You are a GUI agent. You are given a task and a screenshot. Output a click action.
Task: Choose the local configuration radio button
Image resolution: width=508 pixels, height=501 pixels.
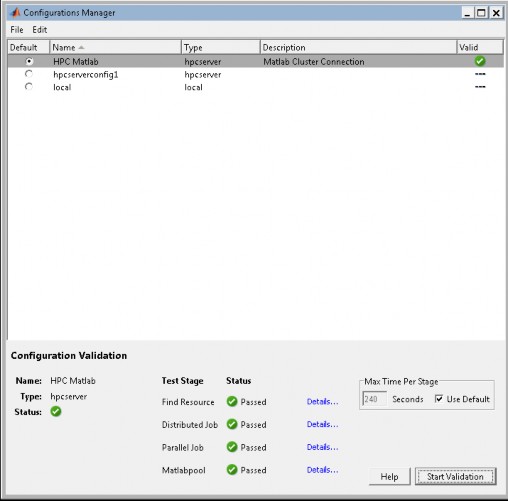click(x=29, y=87)
